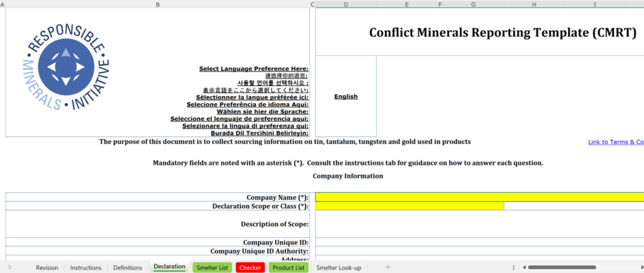Click the Declaration Scope or Class (*) label

(x=260, y=206)
